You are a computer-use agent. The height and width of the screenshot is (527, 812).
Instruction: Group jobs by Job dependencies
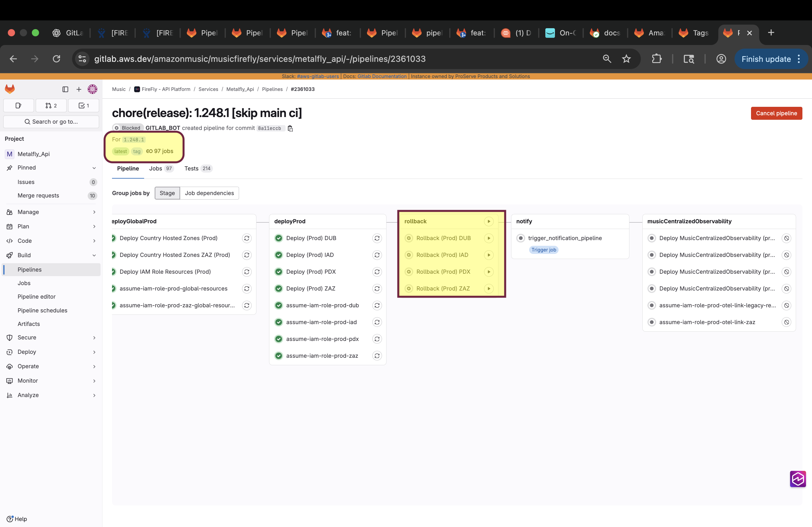coord(209,193)
